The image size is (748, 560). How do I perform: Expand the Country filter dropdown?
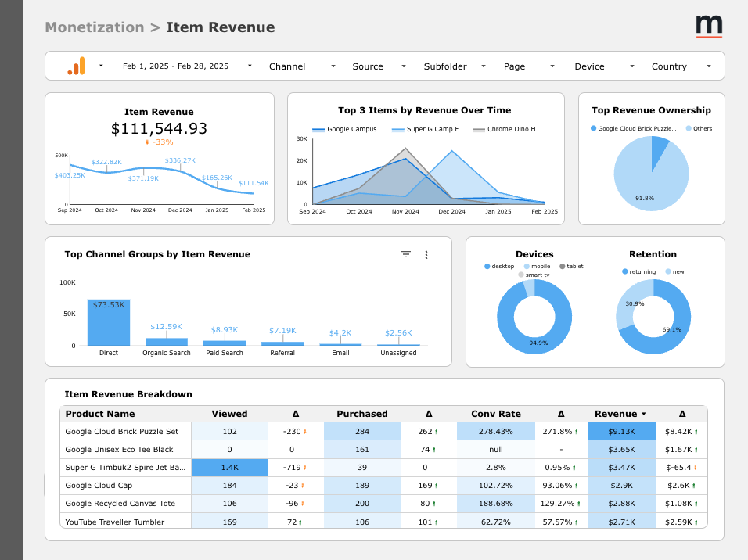(x=681, y=66)
